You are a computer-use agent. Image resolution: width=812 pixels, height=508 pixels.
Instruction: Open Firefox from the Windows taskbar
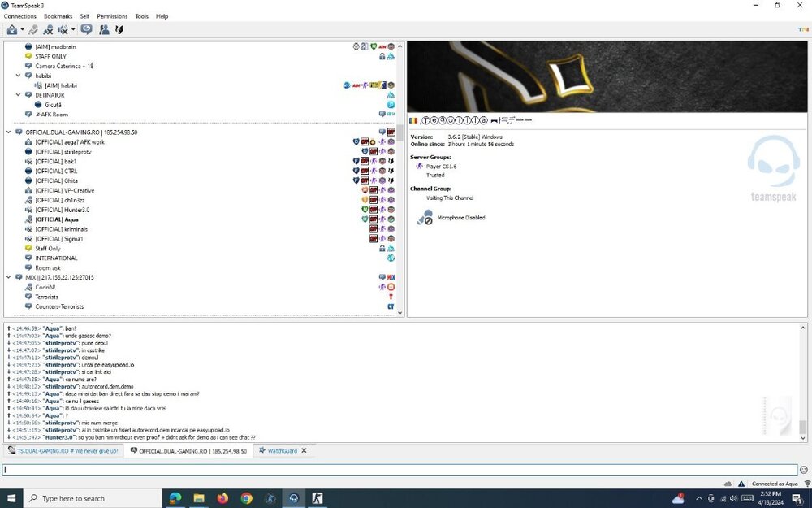[222, 498]
